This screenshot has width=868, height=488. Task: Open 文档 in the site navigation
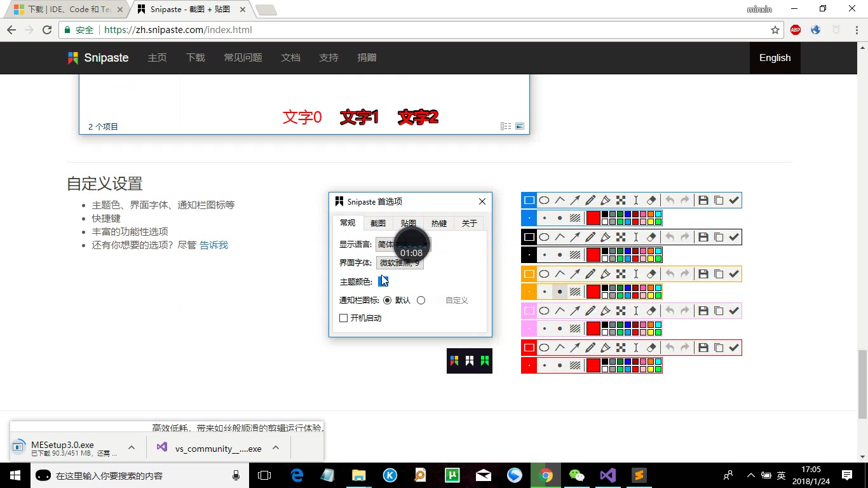290,57
